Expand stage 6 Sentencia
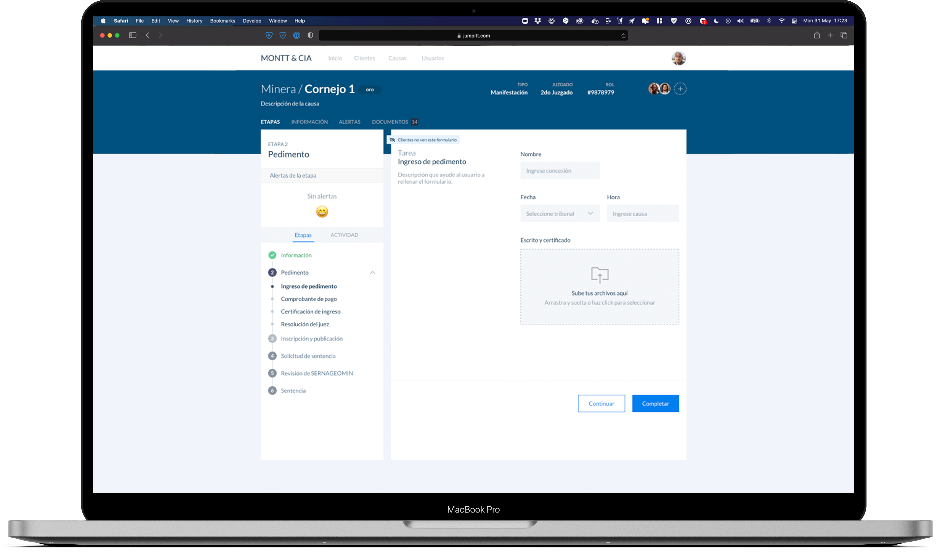Image resolution: width=941 pixels, height=560 pixels. tap(293, 391)
